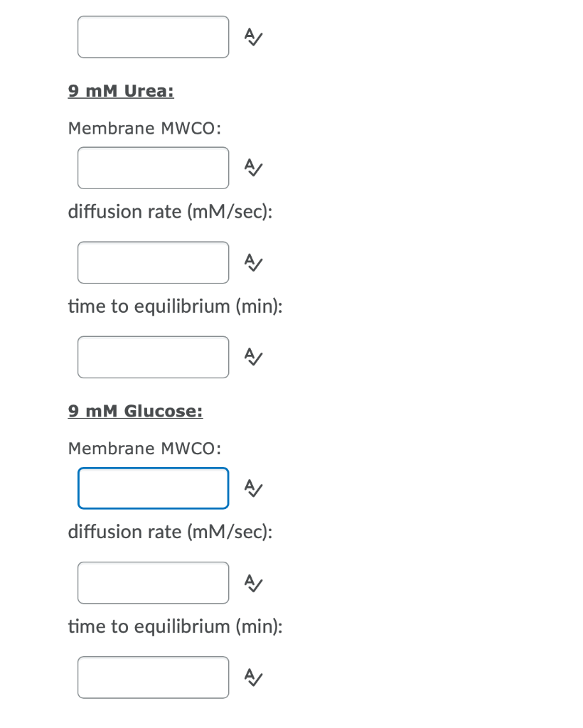Click spell-check icon beside Urea time to equilibrium field
This screenshot has height=728, width=583.
click(x=250, y=357)
